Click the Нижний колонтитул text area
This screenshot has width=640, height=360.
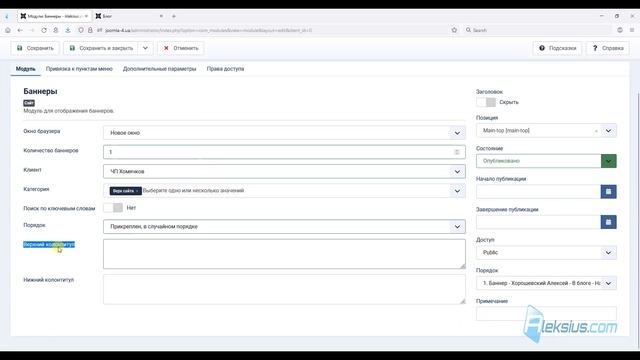(x=284, y=289)
